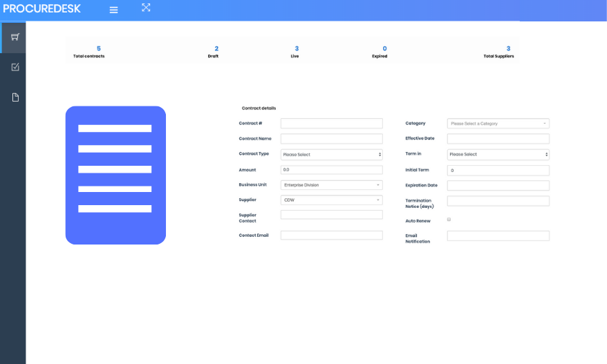
Task: Click the Contract Name input field
Action: pos(332,138)
